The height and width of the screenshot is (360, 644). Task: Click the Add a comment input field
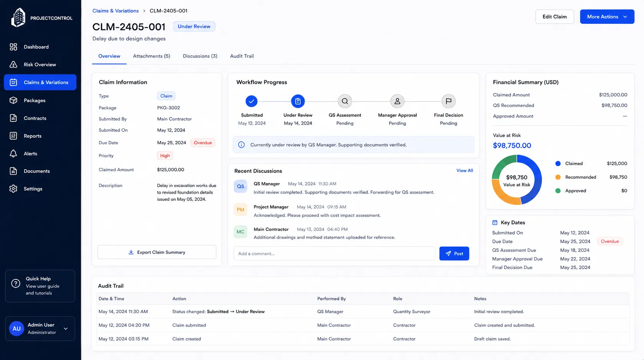pos(334,254)
